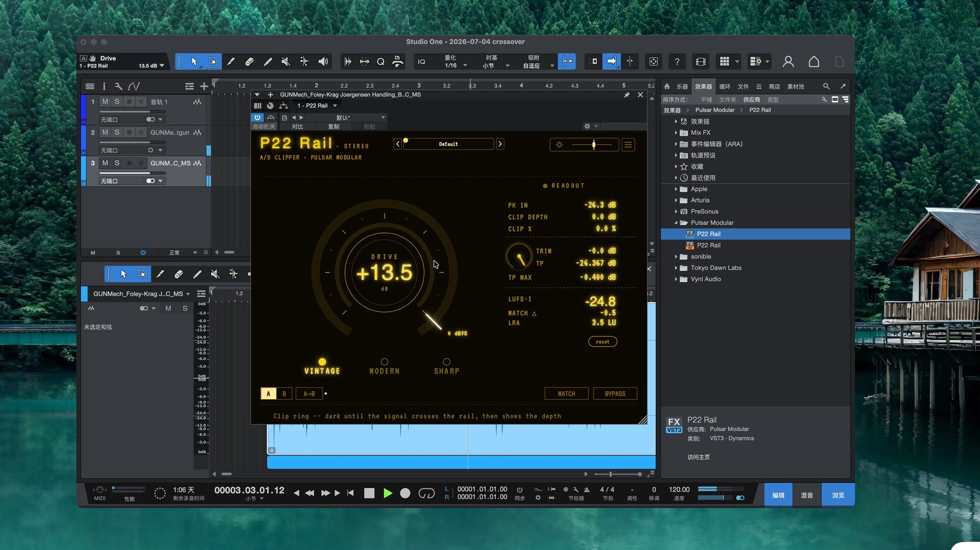Expand the Arturia vendor folder
Image resolution: width=980 pixels, height=550 pixels.
(676, 201)
